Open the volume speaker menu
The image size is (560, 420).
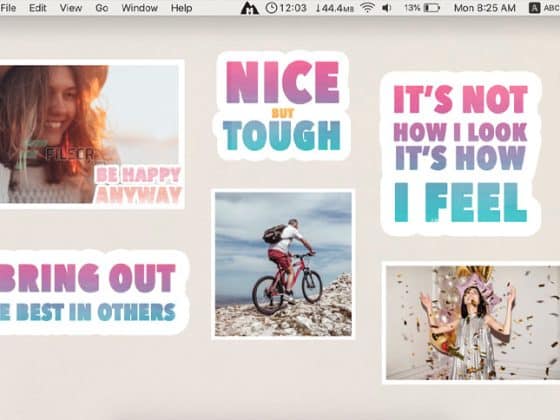pos(386,8)
